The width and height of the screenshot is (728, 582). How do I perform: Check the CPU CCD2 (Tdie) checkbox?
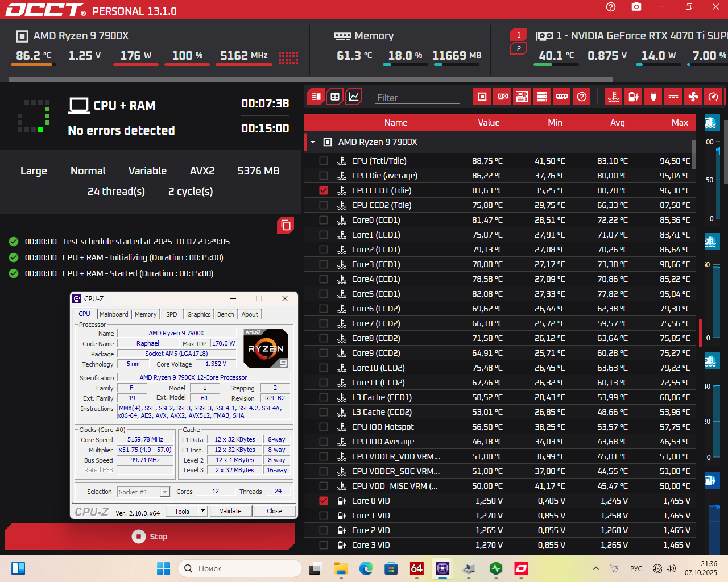click(324, 205)
